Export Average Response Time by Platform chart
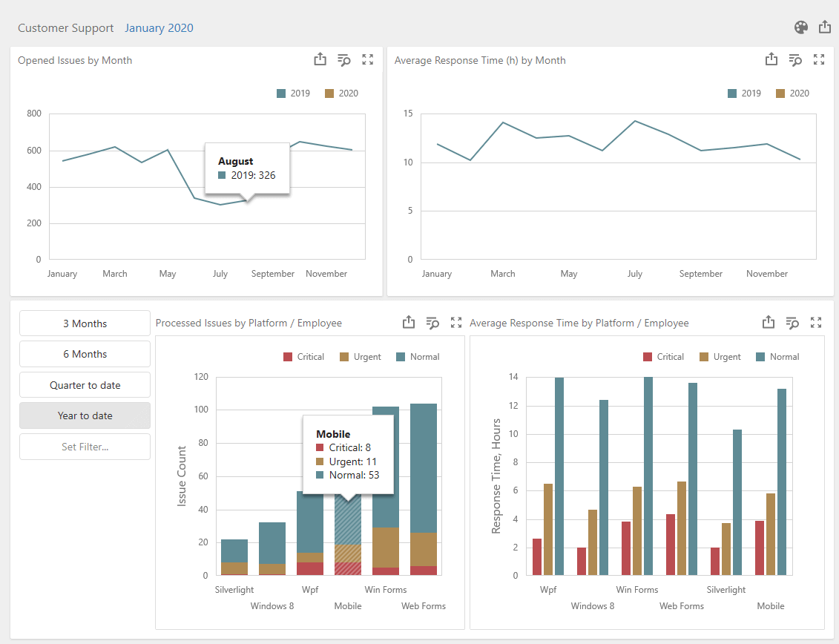The height and width of the screenshot is (644, 839). coord(769,322)
